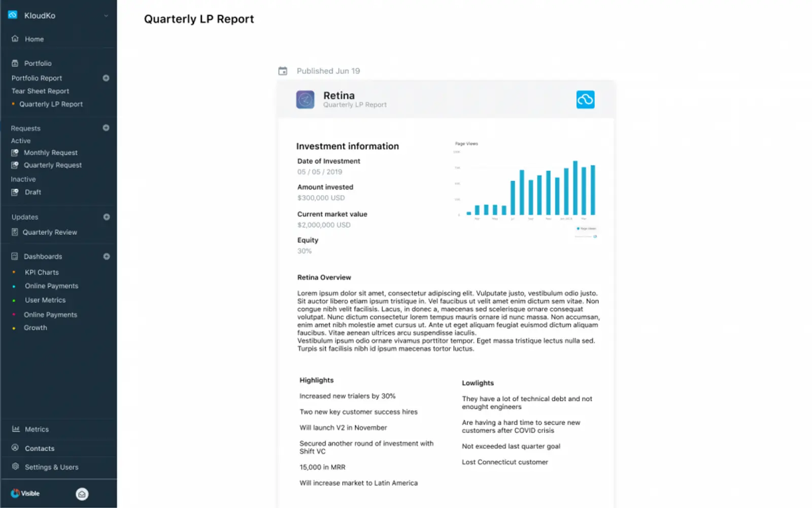The image size is (812, 508).
Task: Click the Visible logo at sidebar bottom
Action: click(25, 493)
